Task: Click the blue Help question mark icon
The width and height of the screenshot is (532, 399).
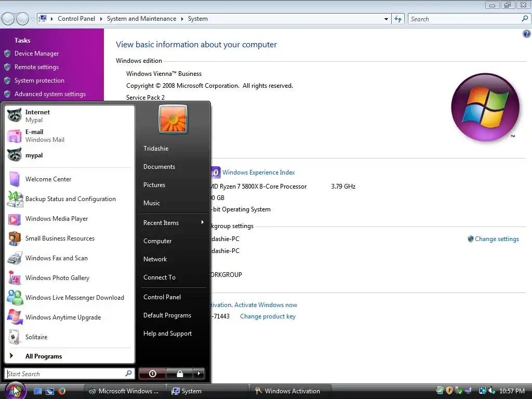Action: point(527,34)
